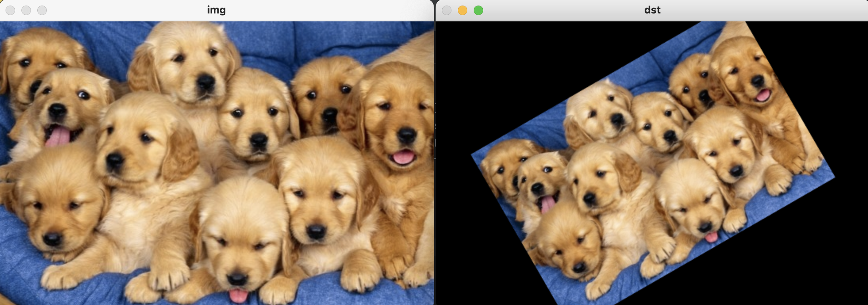Click the minimize button of img window
Viewport: 868px width, 305px height.
click(x=26, y=10)
